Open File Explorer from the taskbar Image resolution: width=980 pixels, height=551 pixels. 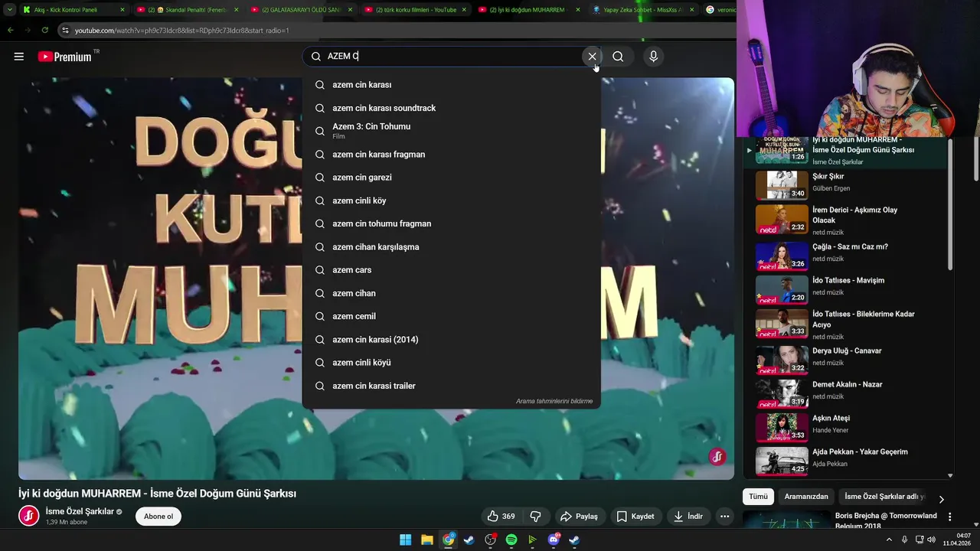click(x=427, y=540)
